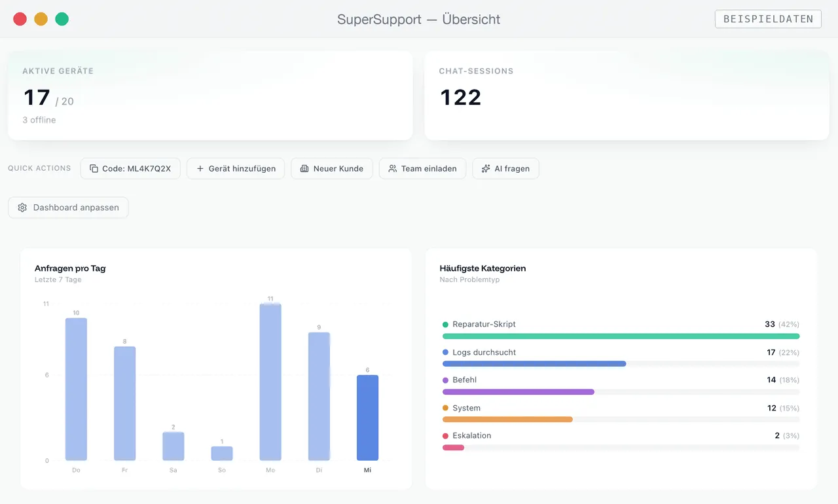The image size is (838, 504).
Task: Copy the code ML4K7Q2X
Action: click(x=130, y=169)
